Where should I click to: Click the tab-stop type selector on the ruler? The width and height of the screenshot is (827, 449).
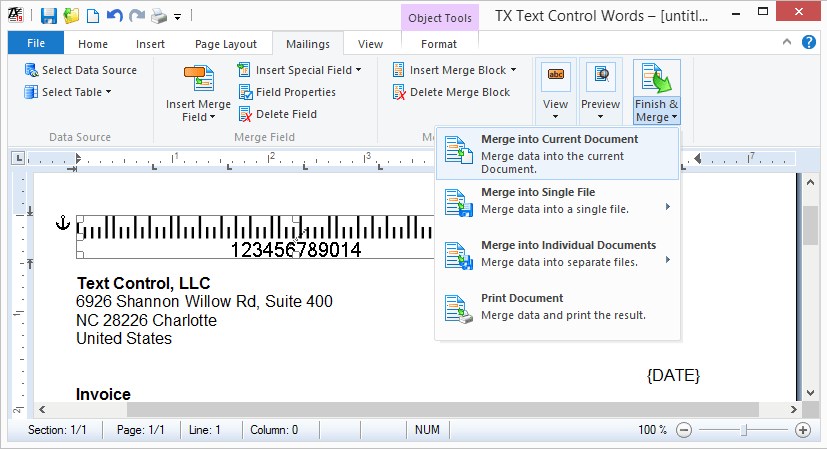(18, 157)
